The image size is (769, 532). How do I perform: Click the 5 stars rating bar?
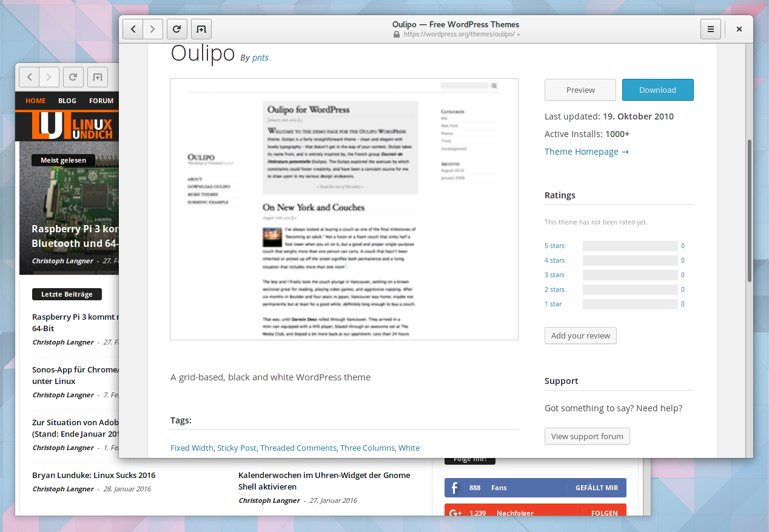(x=630, y=246)
